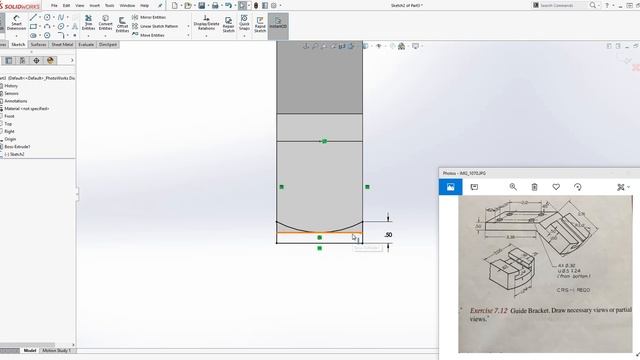Click delete trash icon in Photos
This screenshot has width=640, height=360.
pos(534,187)
